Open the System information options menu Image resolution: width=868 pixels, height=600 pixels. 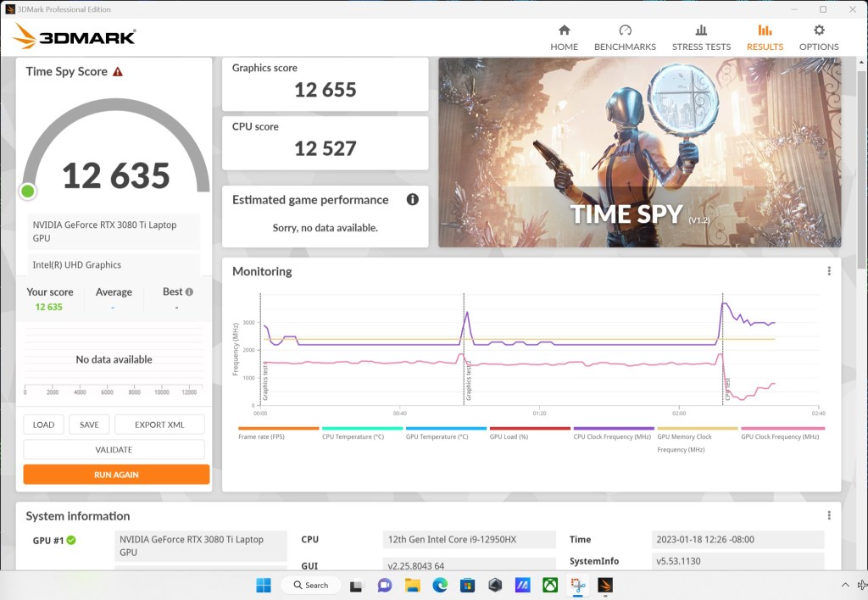[828, 514]
